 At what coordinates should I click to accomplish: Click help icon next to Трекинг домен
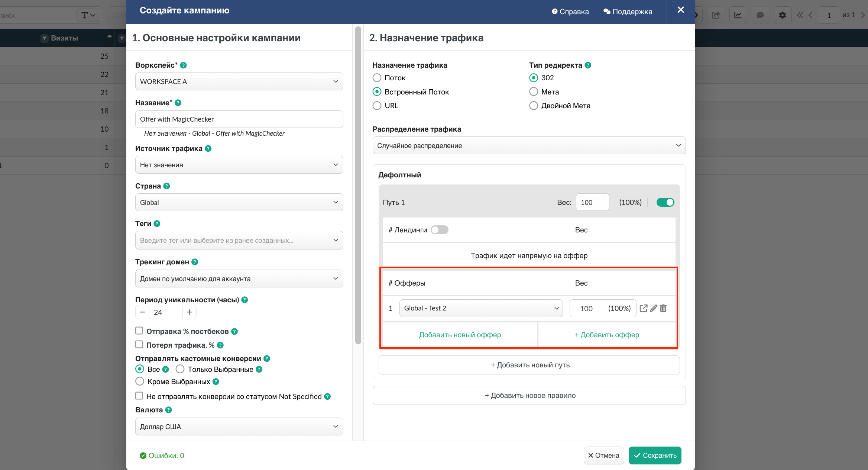point(195,262)
